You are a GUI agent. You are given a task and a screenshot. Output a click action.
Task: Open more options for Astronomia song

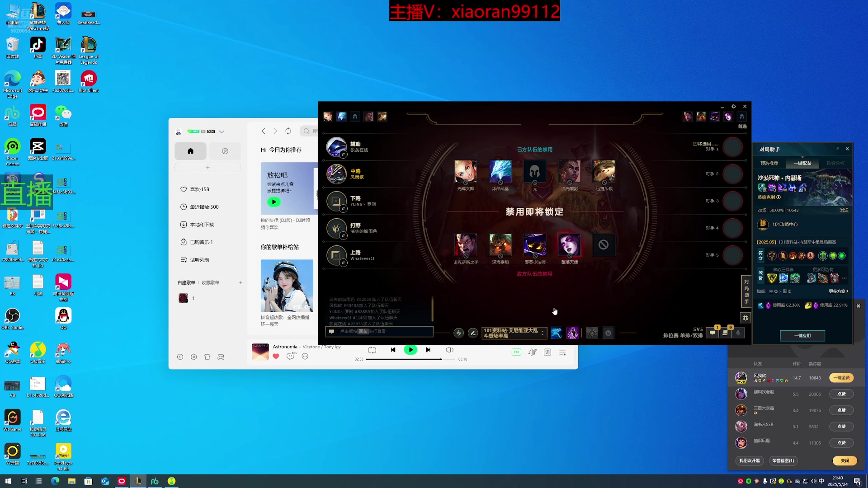[x=305, y=357]
